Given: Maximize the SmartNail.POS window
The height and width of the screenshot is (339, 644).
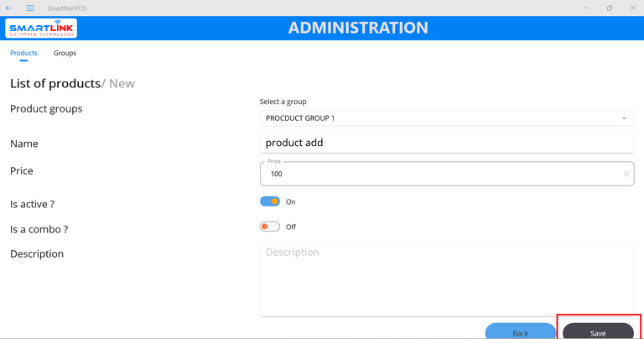Looking at the screenshot, I should [x=610, y=8].
